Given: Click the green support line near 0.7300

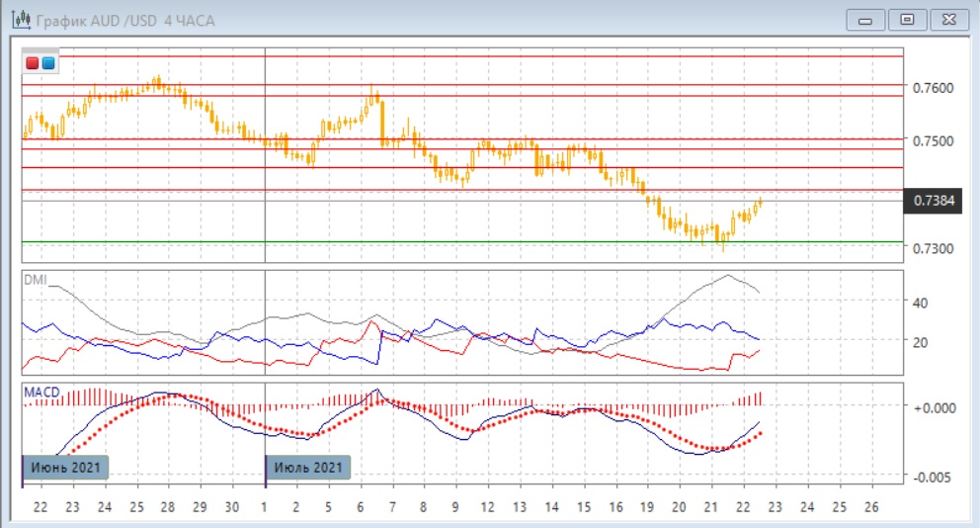Looking at the screenshot, I should pos(494,241).
